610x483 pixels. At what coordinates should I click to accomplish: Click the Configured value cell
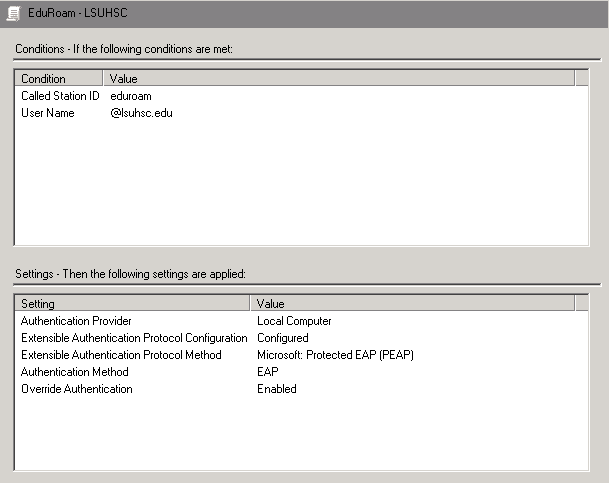coord(283,338)
